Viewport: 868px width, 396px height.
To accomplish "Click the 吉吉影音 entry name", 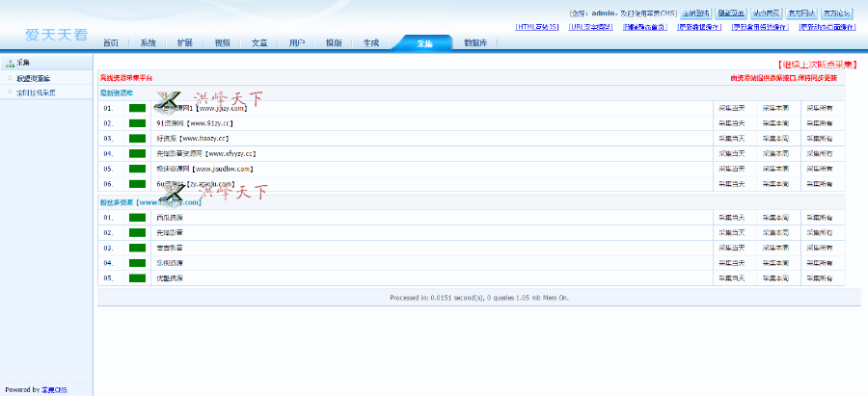I will pos(170,248).
